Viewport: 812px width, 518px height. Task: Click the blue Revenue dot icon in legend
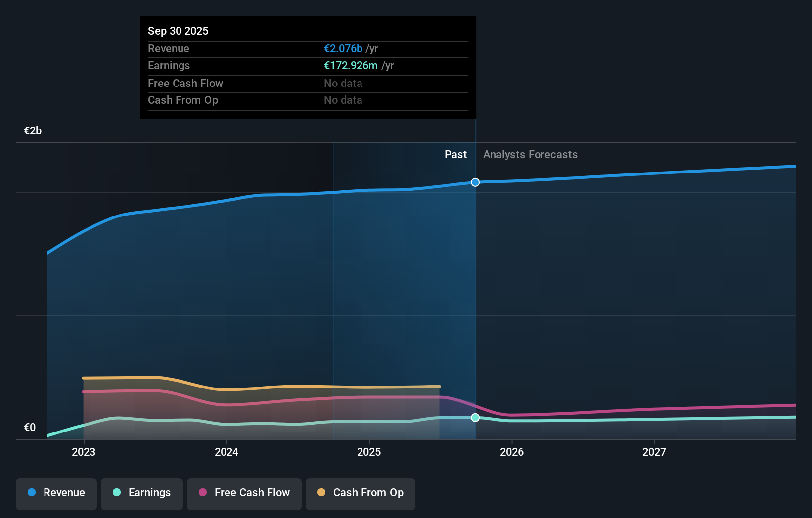click(32, 493)
